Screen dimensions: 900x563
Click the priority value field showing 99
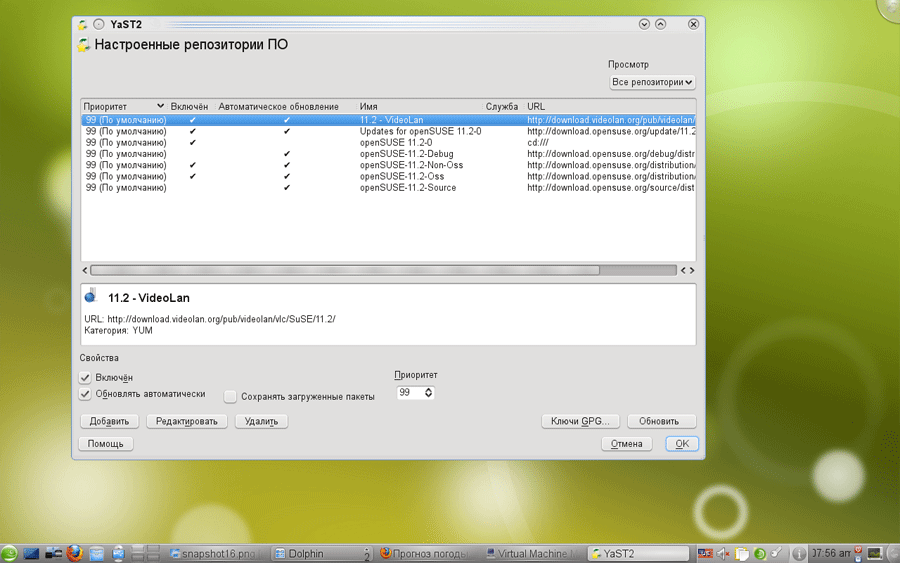[410, 393]
